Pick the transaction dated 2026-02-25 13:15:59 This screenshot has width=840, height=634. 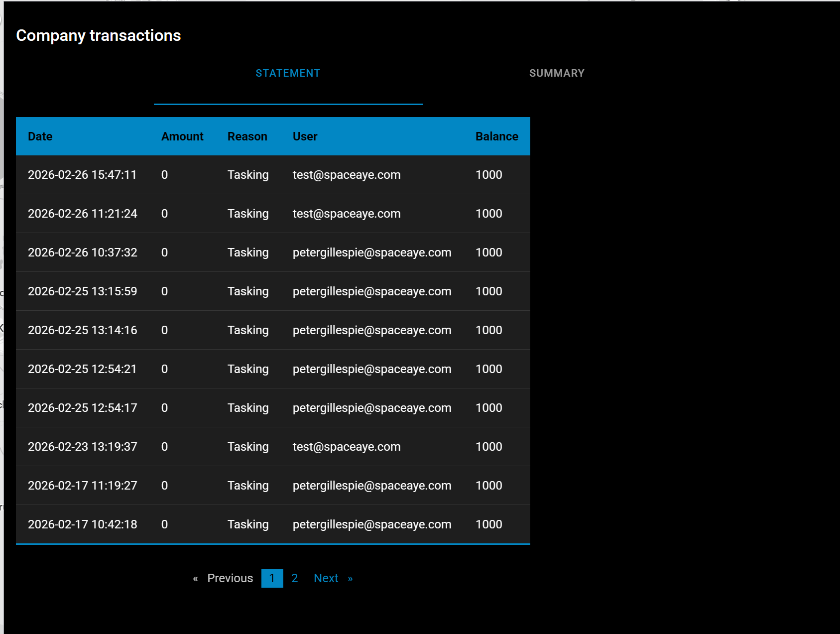(82, 291)
